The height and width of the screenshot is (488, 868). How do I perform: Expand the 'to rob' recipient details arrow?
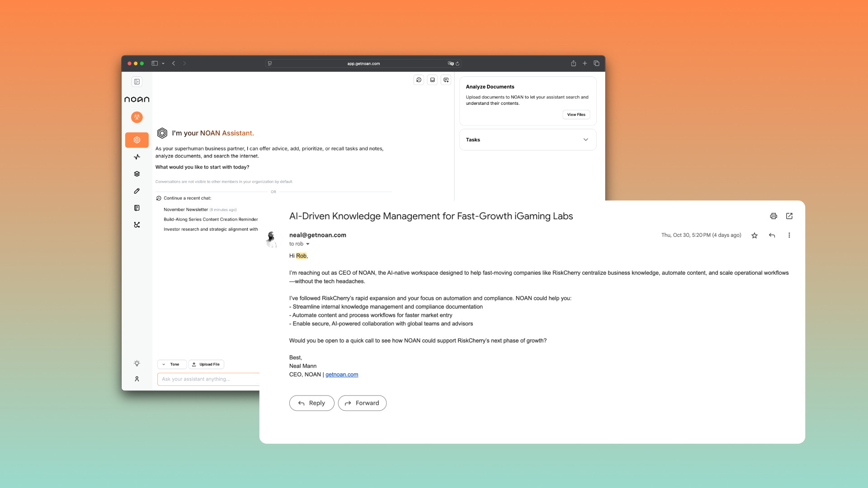point(308,244)
